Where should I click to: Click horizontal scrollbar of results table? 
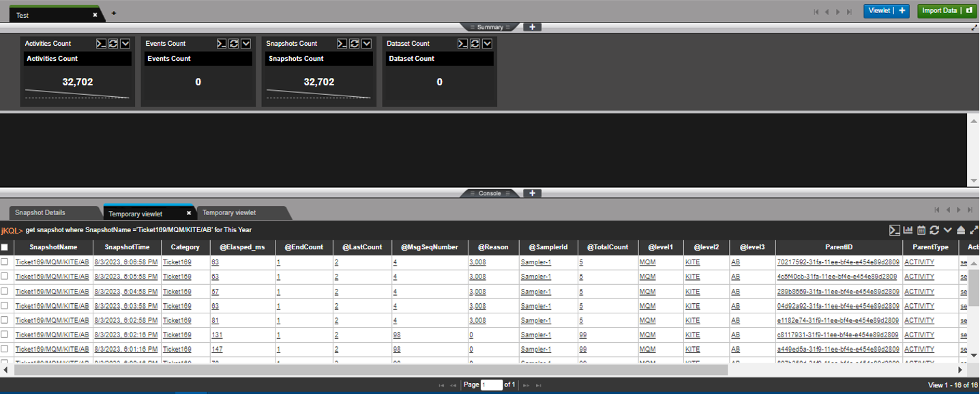point(371,369)
